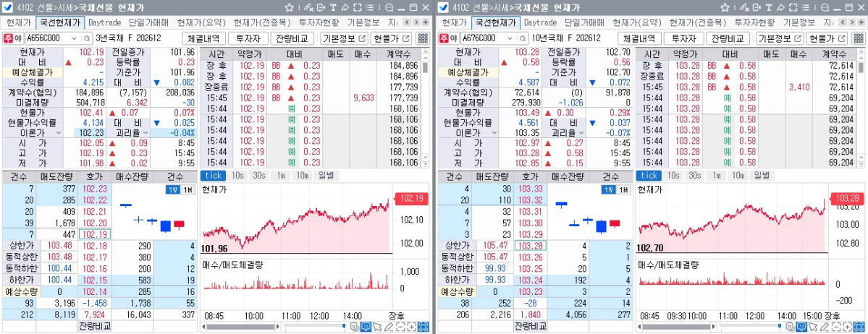This screenshot has height=334, width=868.
Task: Select 1M mini candle period in left window
Action: (187, 189)
